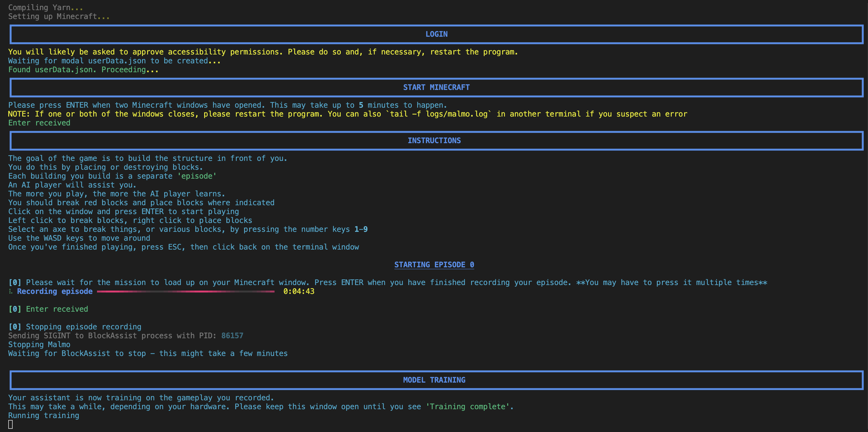Click the 'episode' quoted green word
The height and width of the screenshot is (432, 868).
[x=197, y=176]
